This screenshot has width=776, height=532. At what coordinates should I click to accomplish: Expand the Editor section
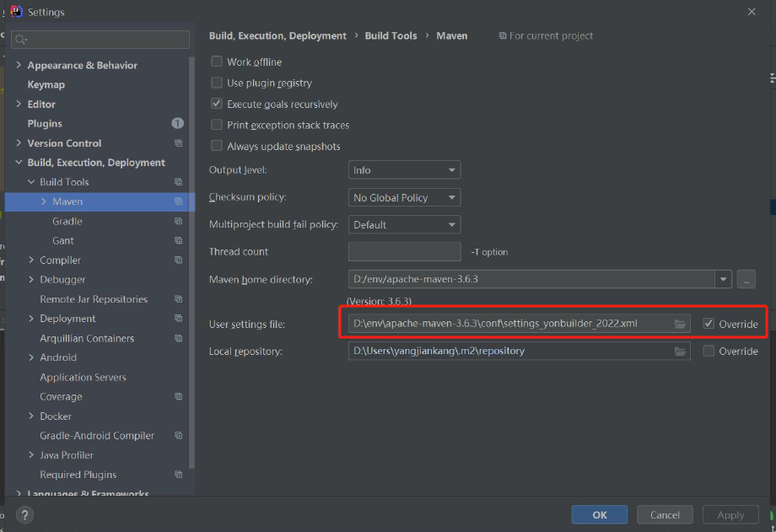click(19, 104)
